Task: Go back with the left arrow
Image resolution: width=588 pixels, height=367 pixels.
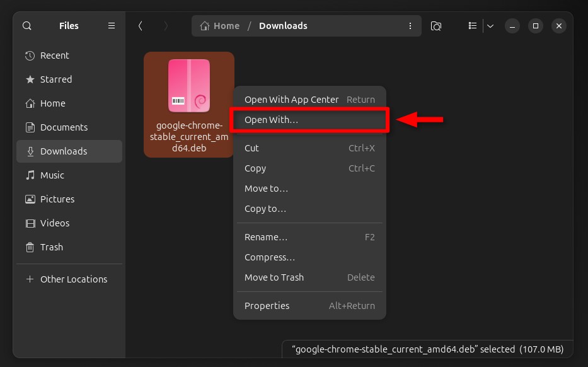Action: 141,26
